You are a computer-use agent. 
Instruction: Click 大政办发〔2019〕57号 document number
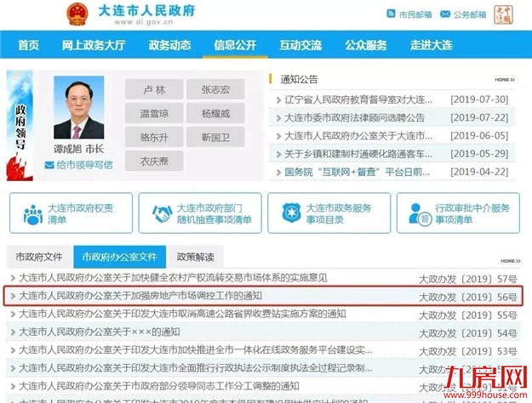[468, 279]
